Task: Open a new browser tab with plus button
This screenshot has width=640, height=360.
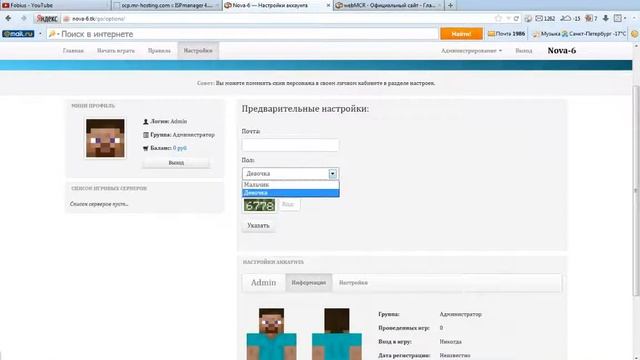Action: [x=450, y=5]
